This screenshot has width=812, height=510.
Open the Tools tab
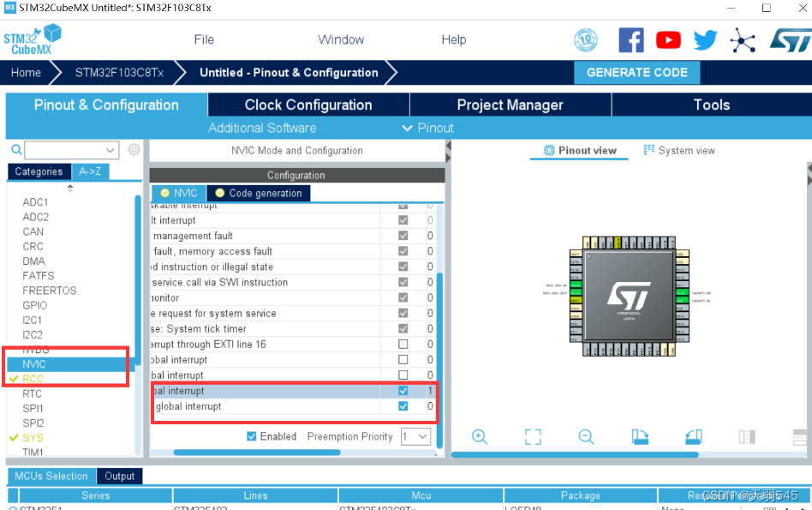tap(712, 105)
